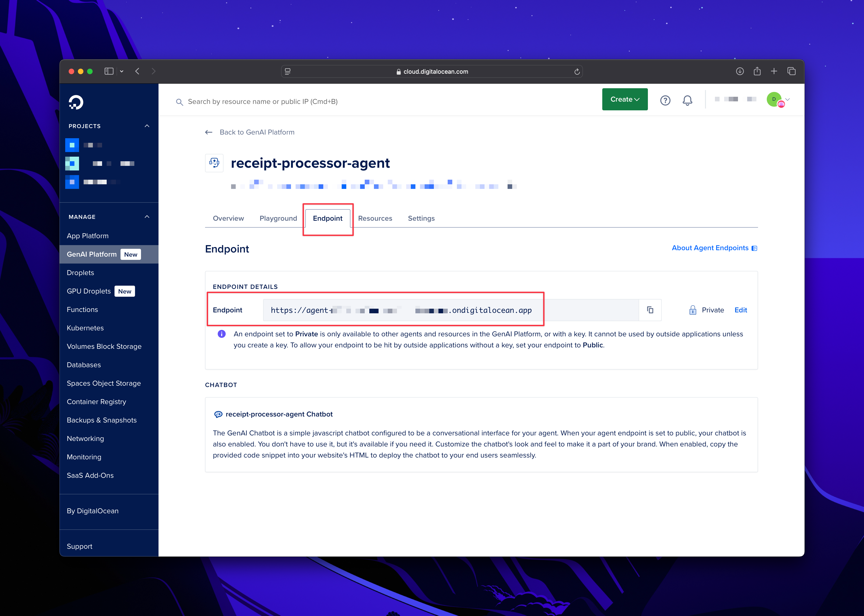The image size is (864, 616).
Task: Select the second project in the sidebar
Action: [100, 164]
